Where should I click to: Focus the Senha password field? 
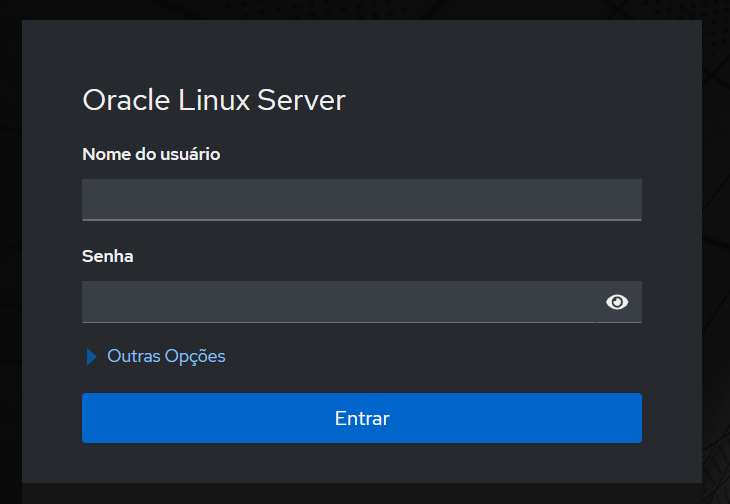[x=338, y=302]
